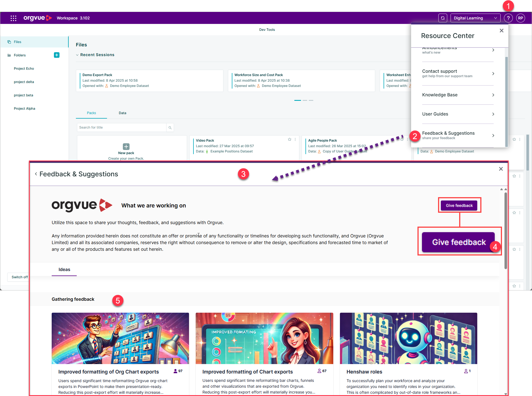Image resolution: width=532 pixels, height=396 pixels.
Task: Open Improved formatting of Chart exports idea
Action: point(247,372)
